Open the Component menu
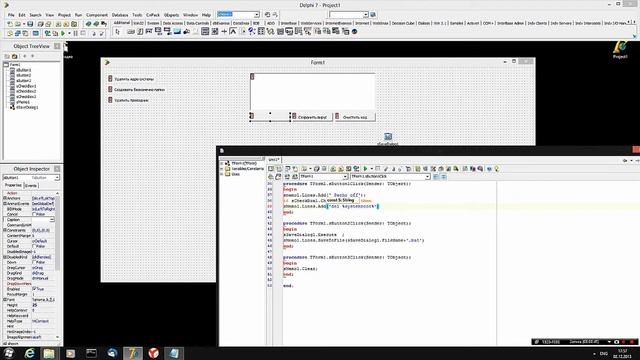 [x=97, y=15]
